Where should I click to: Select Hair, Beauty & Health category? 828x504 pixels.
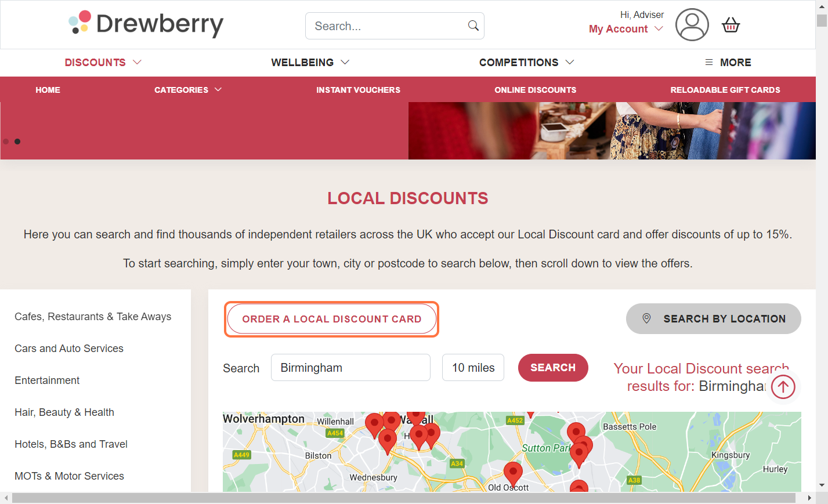click(64, 412)
